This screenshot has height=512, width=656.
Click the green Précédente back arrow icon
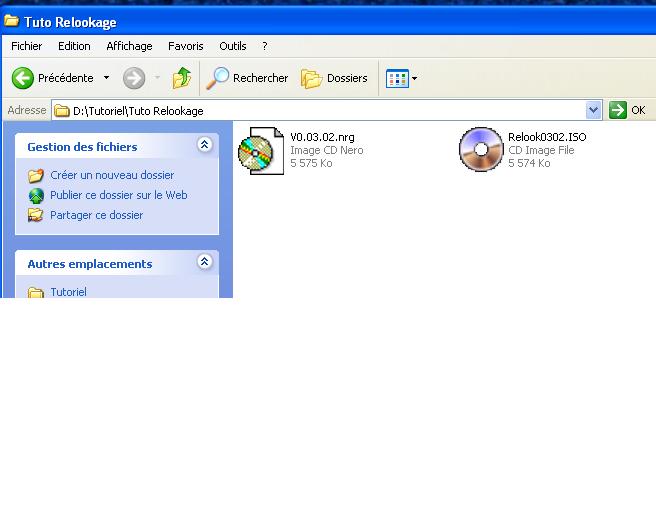coord(23,78)
